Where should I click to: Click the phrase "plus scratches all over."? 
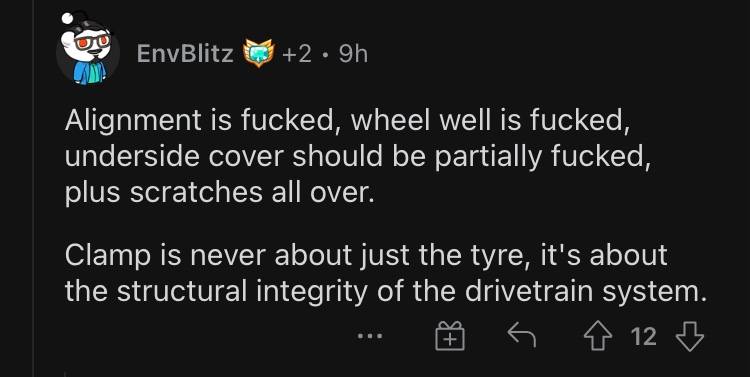pos(220,192)
